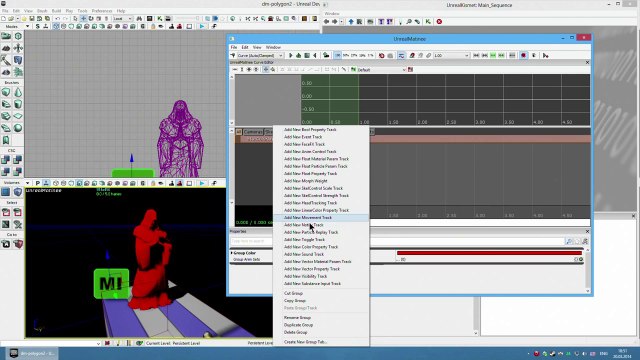
Task: Toggle realtime in lower viewport toolbar
Action: 46,183
